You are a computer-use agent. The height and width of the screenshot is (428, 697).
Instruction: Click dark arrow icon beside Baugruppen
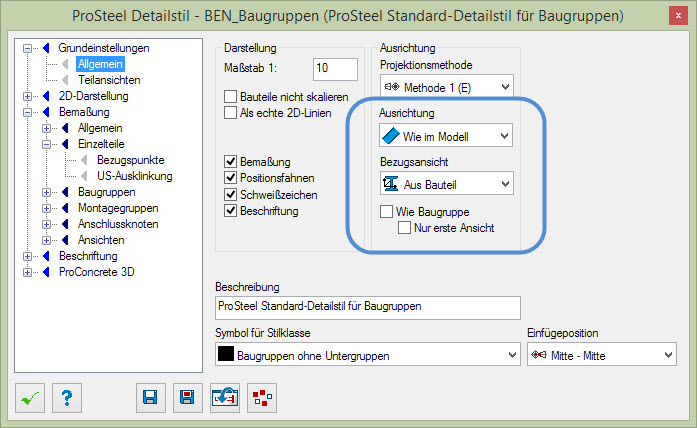(65, 192)
